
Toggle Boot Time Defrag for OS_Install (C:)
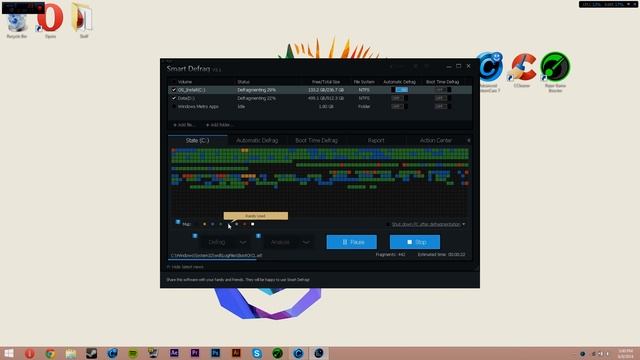click(442, 90)
